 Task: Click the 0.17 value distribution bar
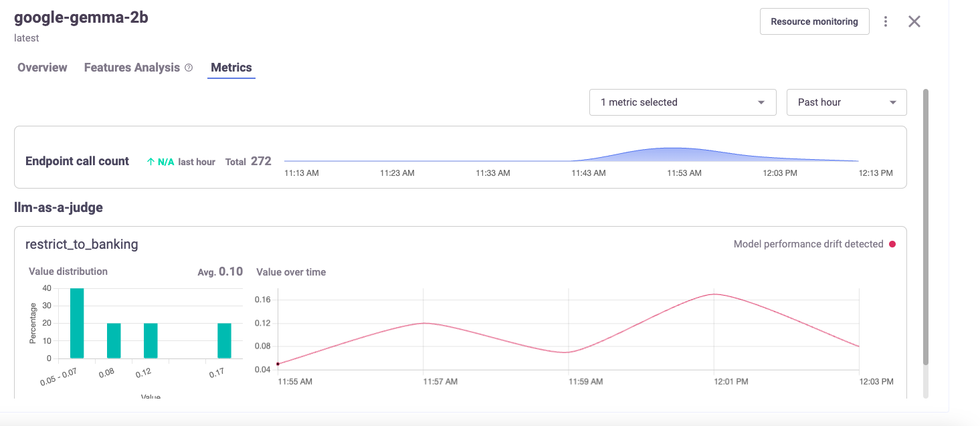(224, 340)
